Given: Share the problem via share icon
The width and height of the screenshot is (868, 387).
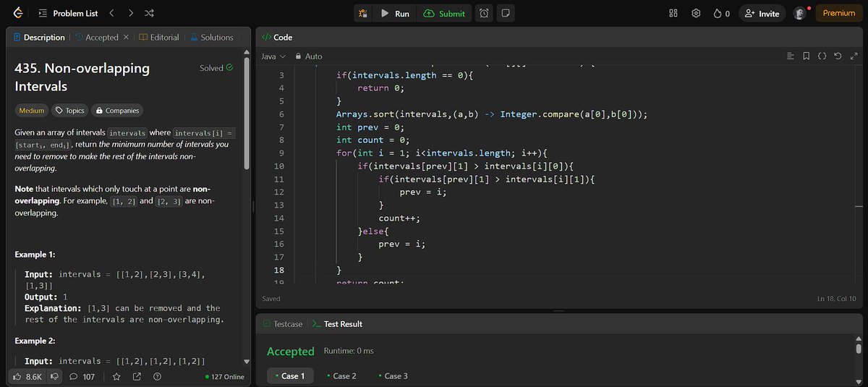Looking at the screenshot, I should [137, 377].
